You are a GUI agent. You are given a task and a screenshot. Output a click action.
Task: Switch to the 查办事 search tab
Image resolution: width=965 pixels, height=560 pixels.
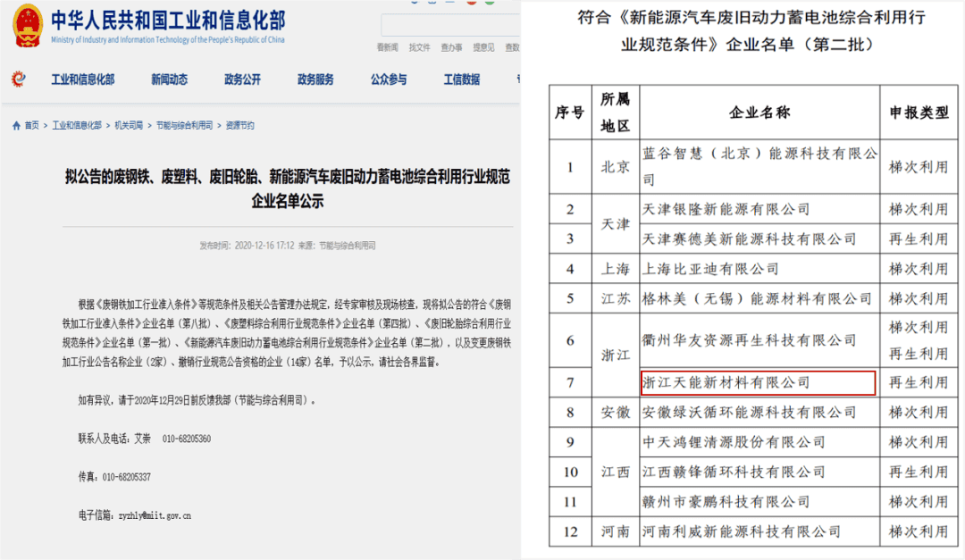[450, 46]
